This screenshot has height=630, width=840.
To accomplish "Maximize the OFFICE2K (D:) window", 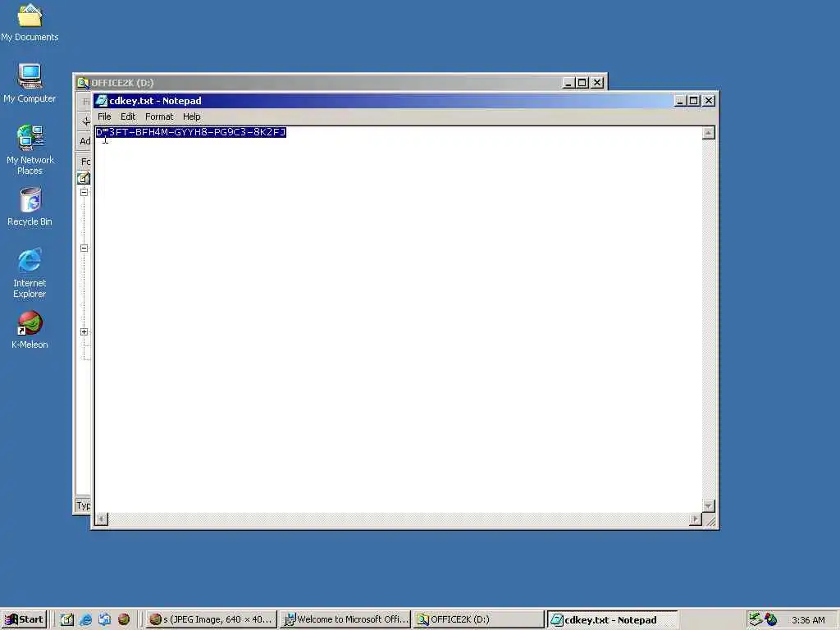I will coord(582,83).
